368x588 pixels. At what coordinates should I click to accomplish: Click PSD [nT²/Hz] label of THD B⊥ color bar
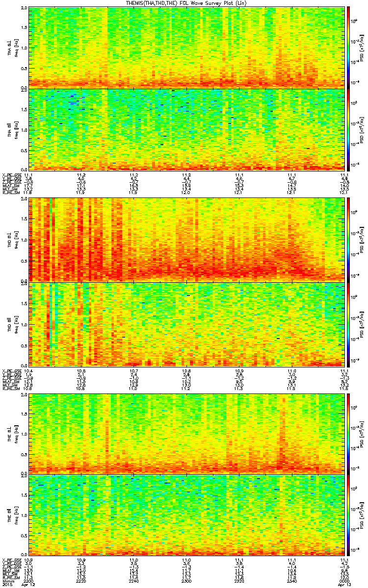coord(362,240)
